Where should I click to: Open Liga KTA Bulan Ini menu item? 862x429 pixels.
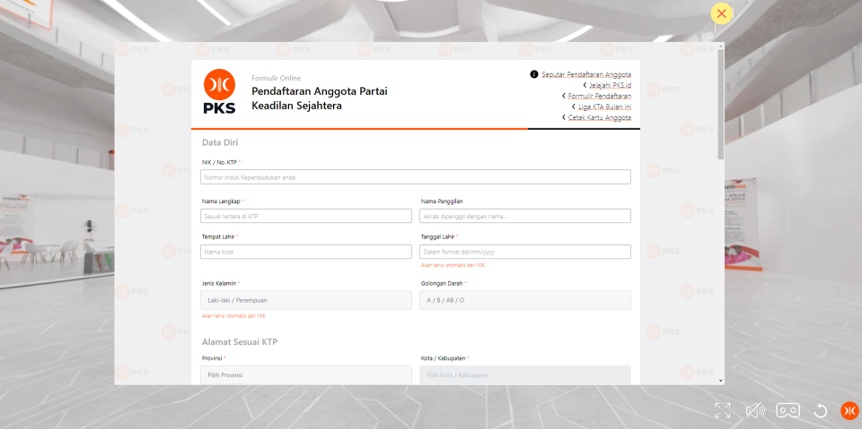click(x=604, y=107)
